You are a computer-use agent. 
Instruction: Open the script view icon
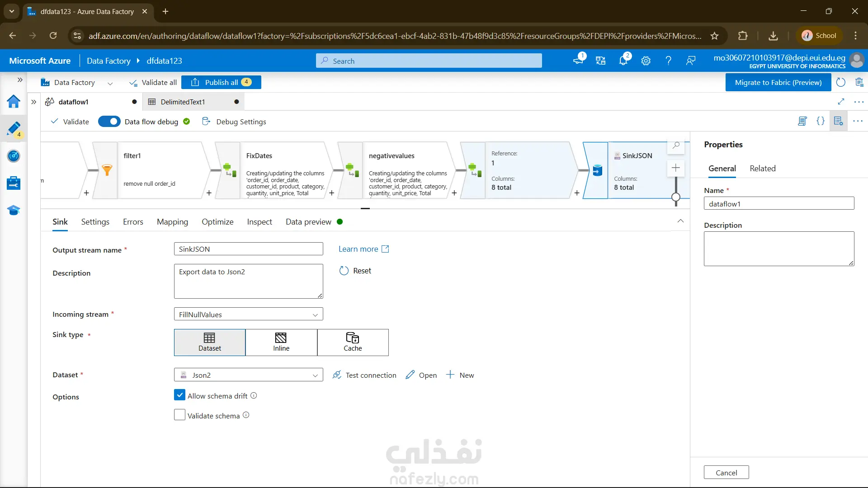[x=802, y=121]
